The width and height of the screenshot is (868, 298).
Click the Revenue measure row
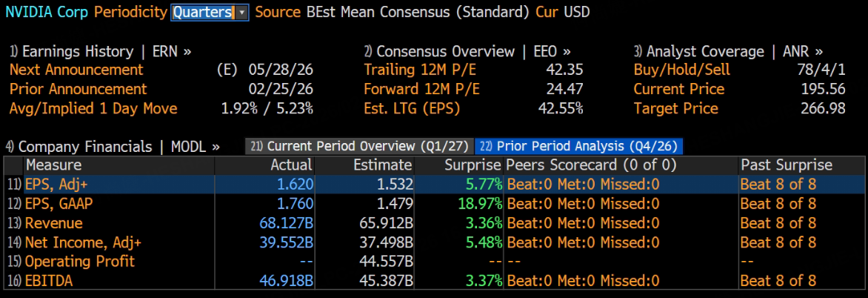(54, 222)
